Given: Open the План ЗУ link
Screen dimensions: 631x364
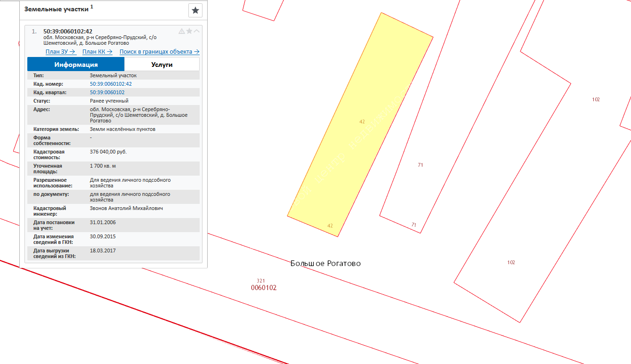Looking at the screenshot, I should 61,52.
